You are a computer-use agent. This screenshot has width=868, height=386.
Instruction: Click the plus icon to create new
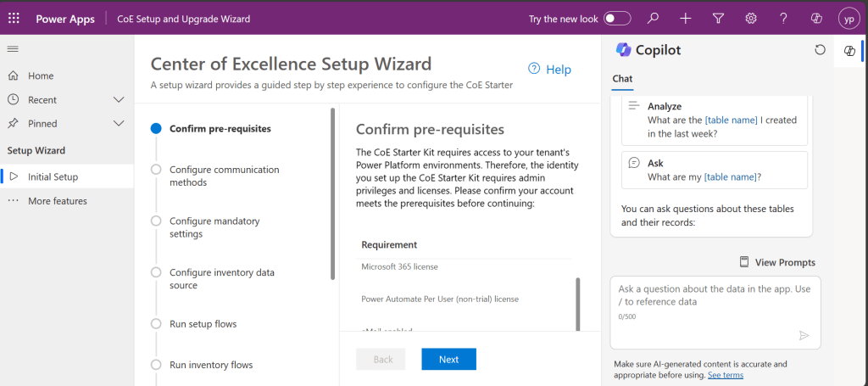pos(686,18)
